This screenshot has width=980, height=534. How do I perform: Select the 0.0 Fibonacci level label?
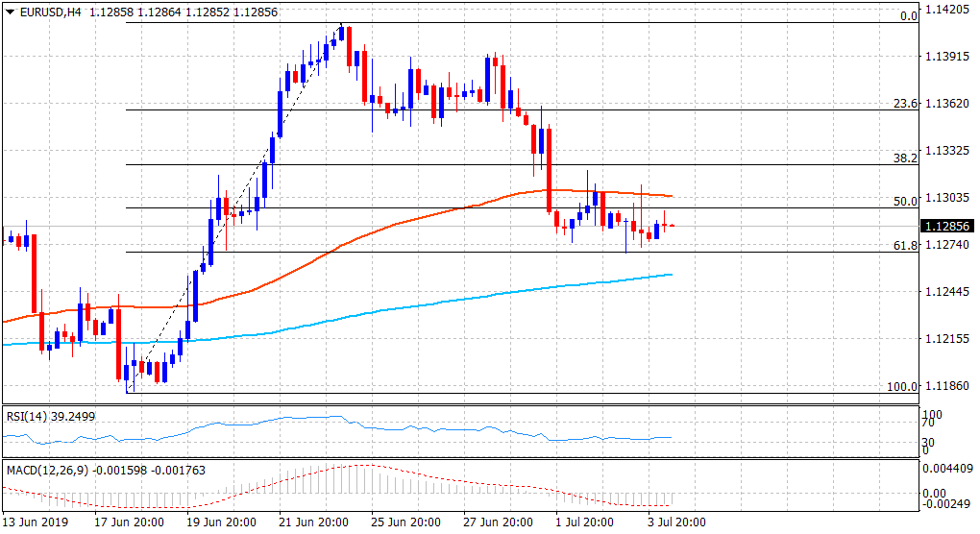pos(908,16)
